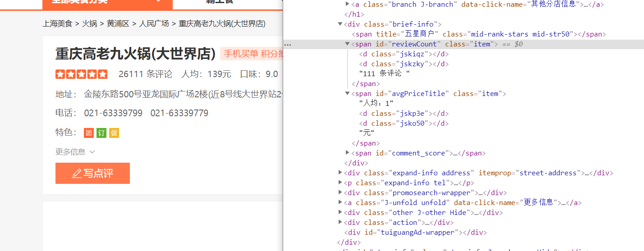
Task: Expand the a.branch J-branch node
Action: click(348, 4)
